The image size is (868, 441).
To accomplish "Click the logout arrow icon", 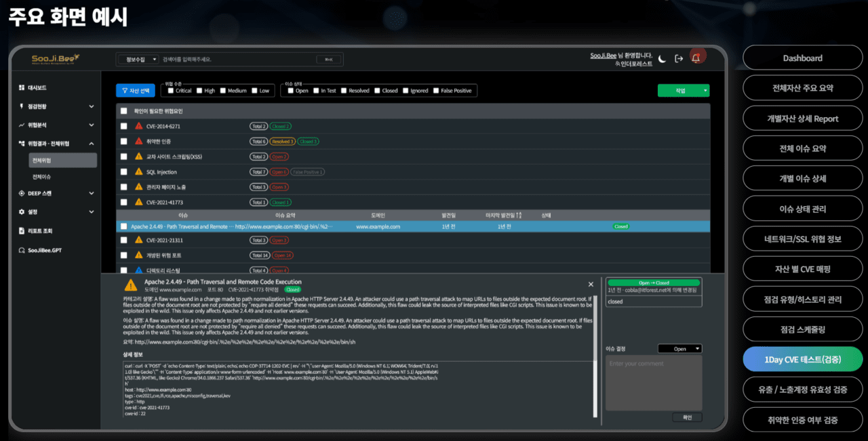I will click(x=679, y=59).
